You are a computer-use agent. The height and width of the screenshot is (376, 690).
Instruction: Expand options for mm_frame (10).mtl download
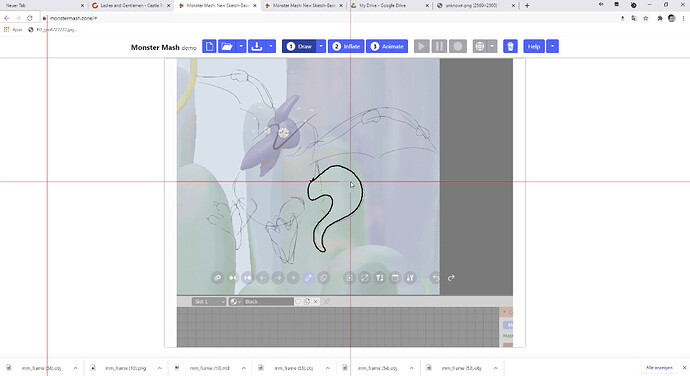tap(243, 368)
